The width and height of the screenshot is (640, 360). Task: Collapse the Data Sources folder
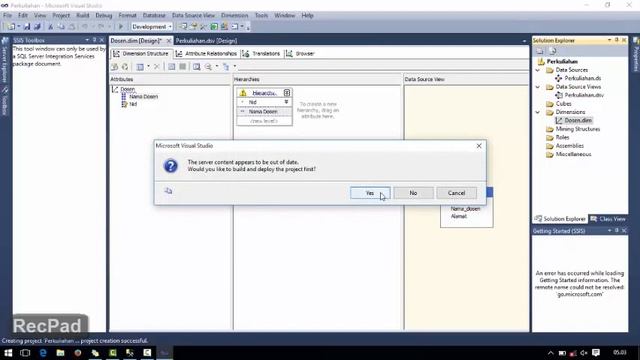point(538,70)
